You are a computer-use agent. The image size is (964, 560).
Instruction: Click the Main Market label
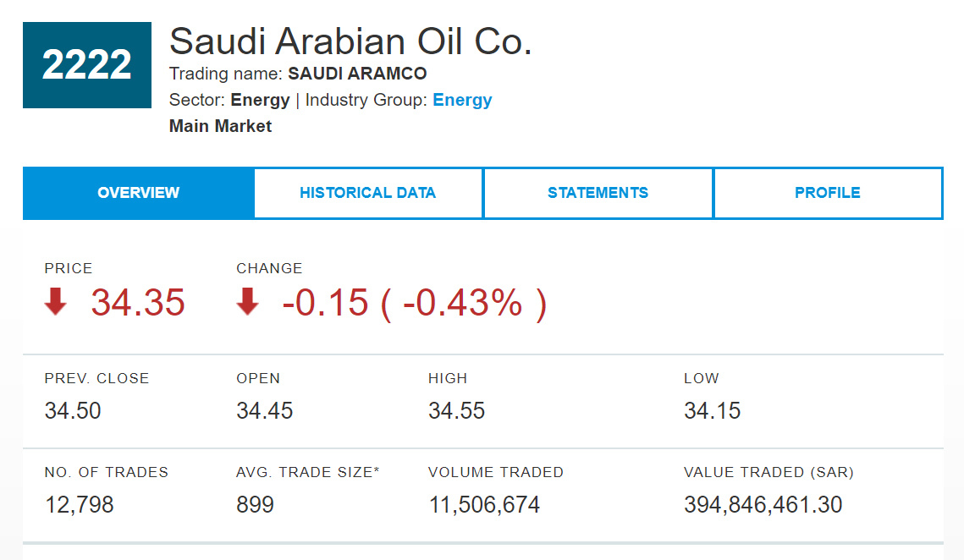pyautogui.click(x=220, y=126)
